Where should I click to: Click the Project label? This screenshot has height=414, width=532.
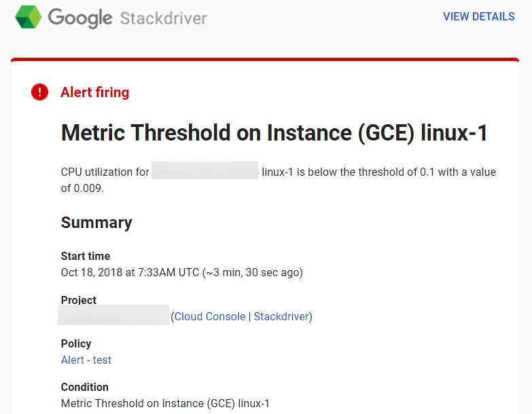click(x=78, y=300)
